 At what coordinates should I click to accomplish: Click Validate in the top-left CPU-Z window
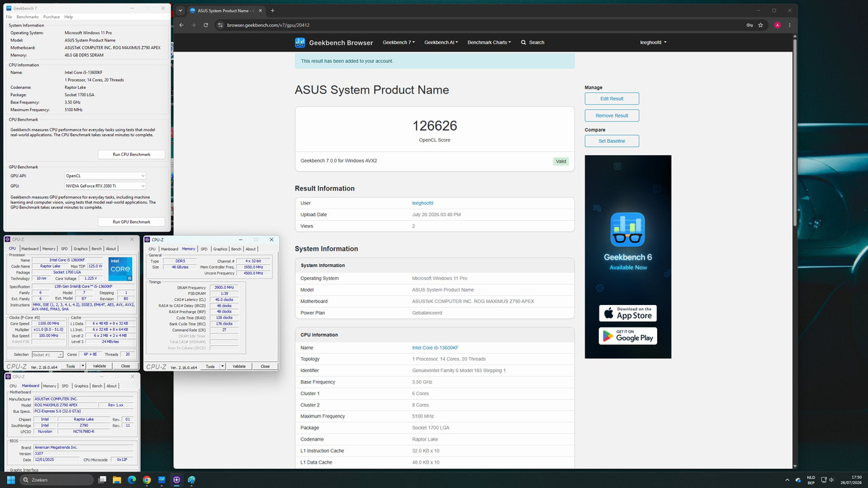click(99, 366)
